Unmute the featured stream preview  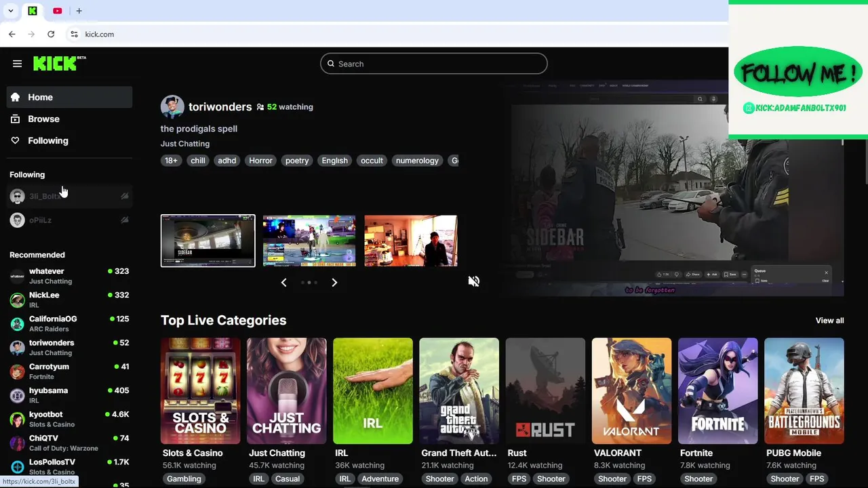click(474, 281)
